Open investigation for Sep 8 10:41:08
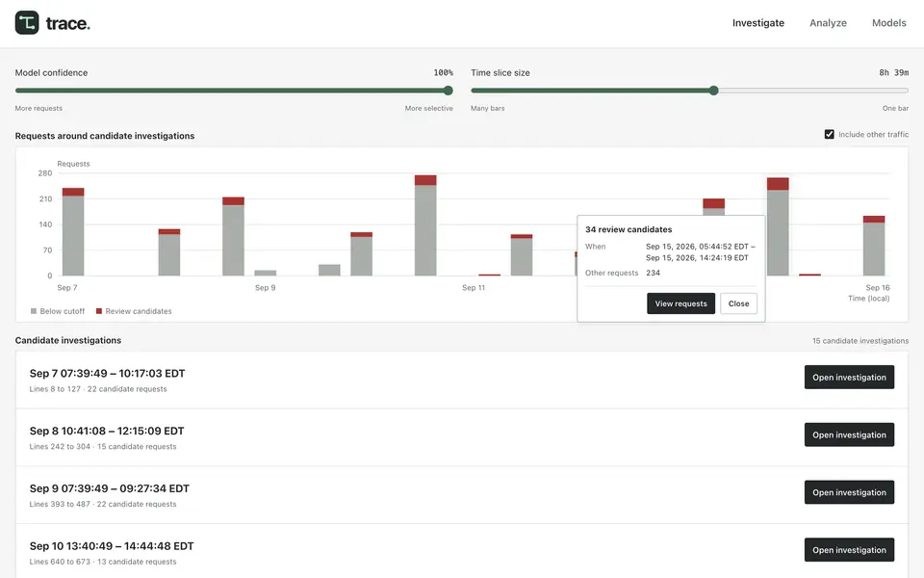This screenshot has height=578, width=924. coord(849,434)
